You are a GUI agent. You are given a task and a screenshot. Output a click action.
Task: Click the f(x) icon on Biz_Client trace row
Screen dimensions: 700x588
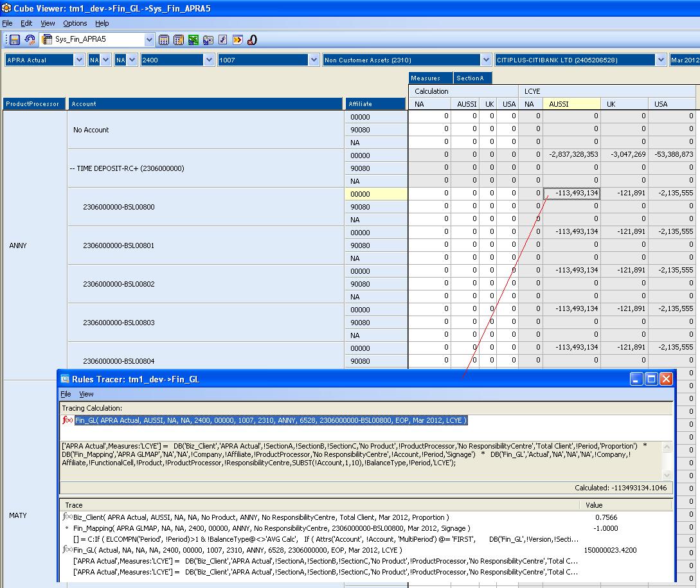pyautogui.click(x=67, y=517)
